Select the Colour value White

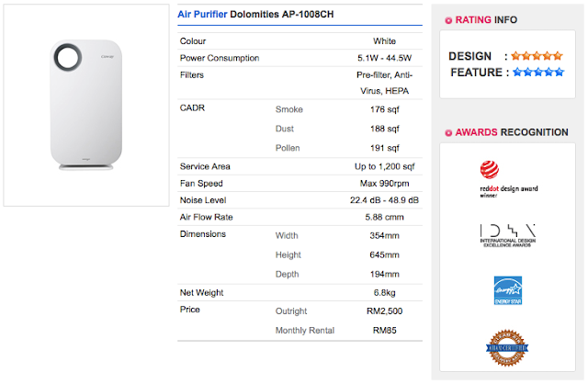[x=384, y=40]
